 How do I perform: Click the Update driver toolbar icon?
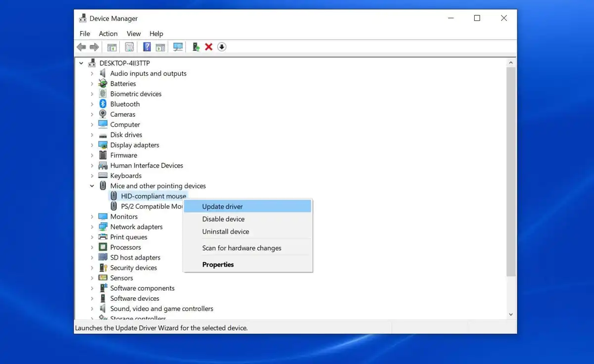coord(196,46)
